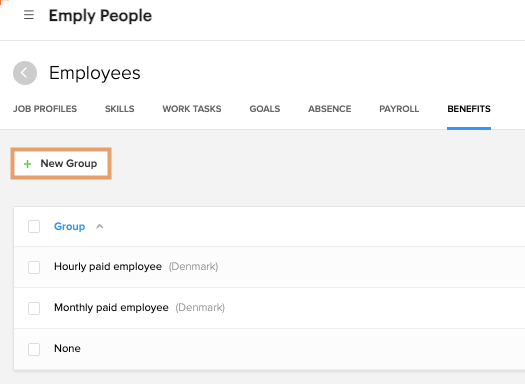Click the back arrow beside Employees

[25, 73]
